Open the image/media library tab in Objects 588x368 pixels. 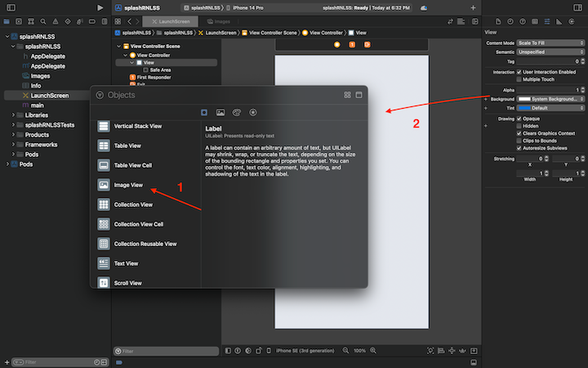click(220, 112)
